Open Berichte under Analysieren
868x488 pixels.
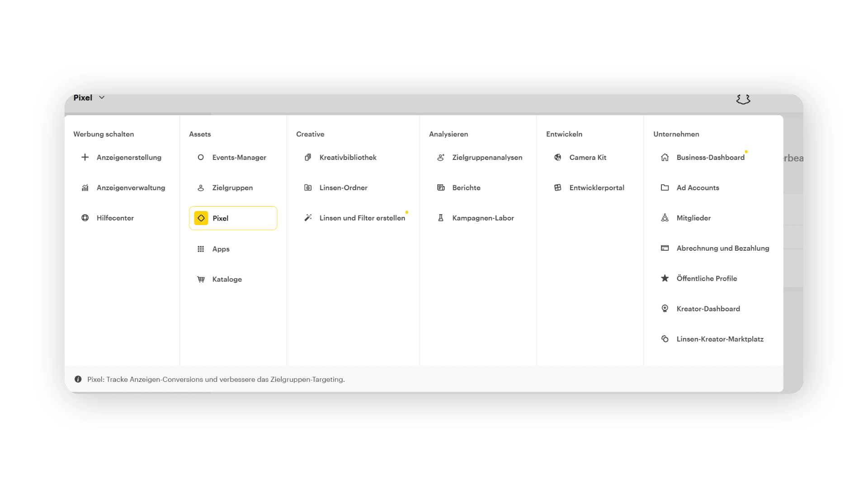(466, 188)
